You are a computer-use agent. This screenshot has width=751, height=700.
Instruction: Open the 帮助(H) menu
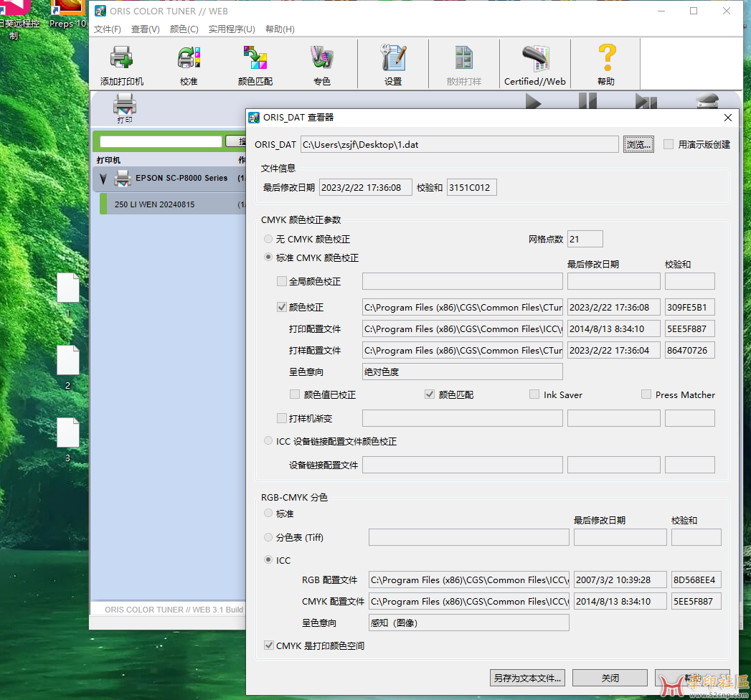tap(280, 29)
